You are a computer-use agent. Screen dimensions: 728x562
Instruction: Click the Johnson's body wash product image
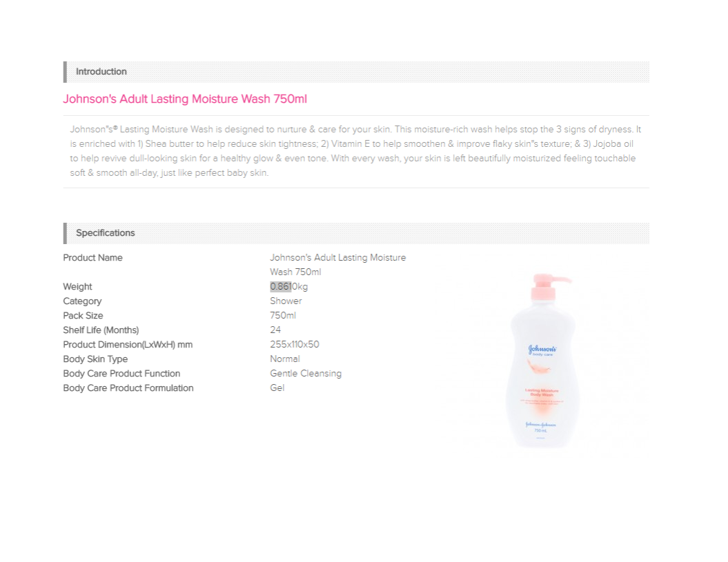tap(542, 361)
